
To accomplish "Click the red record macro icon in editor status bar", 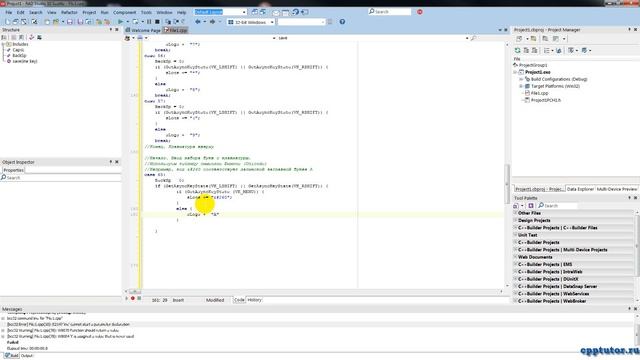I will [x=133, y=298].
